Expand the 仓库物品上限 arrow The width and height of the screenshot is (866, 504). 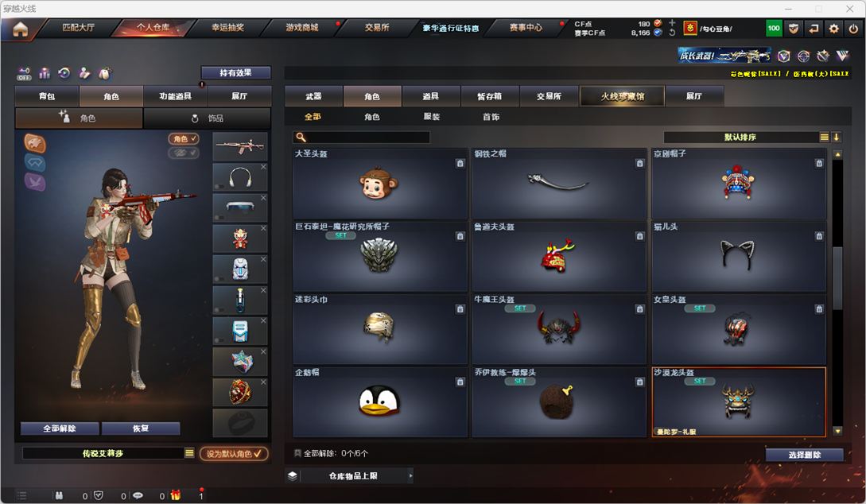point(410,476)
